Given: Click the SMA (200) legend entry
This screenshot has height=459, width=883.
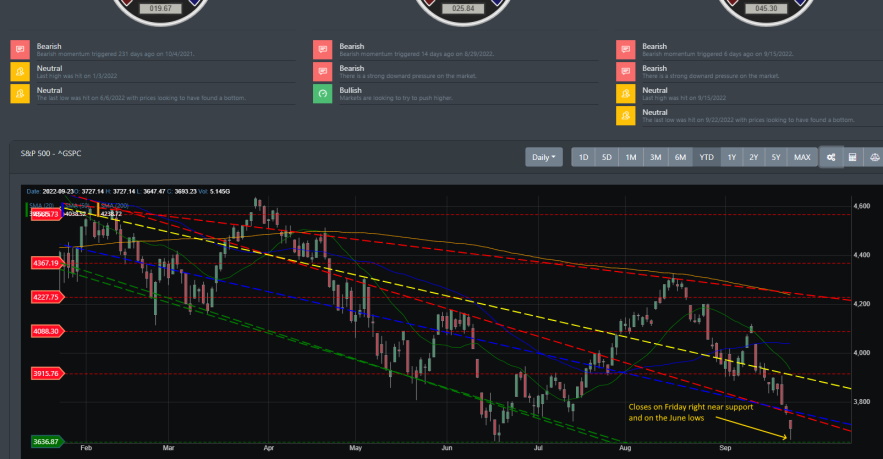Looking at the screenshot, I should point(113,210).
